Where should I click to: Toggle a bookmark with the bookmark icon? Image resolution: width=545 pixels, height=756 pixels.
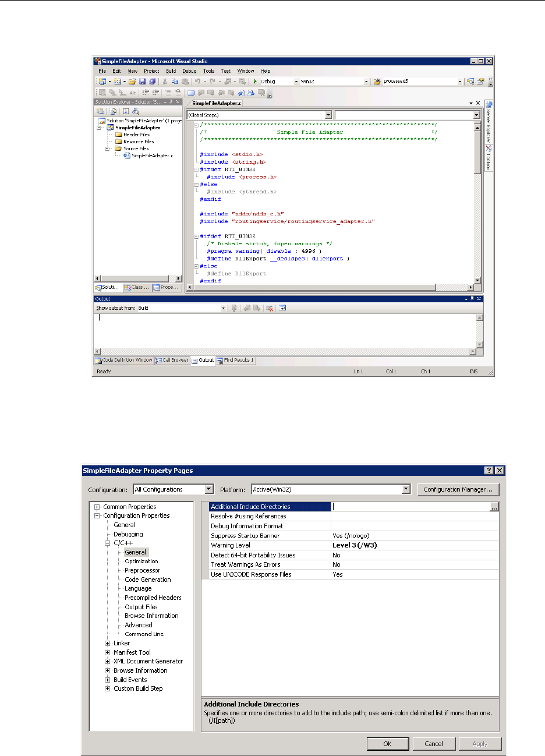[190, 93]
